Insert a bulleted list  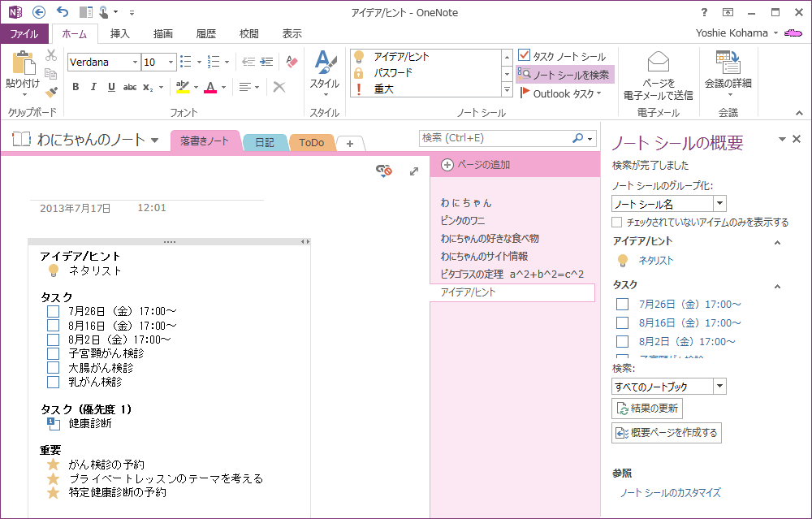click(x=186, y=62)
